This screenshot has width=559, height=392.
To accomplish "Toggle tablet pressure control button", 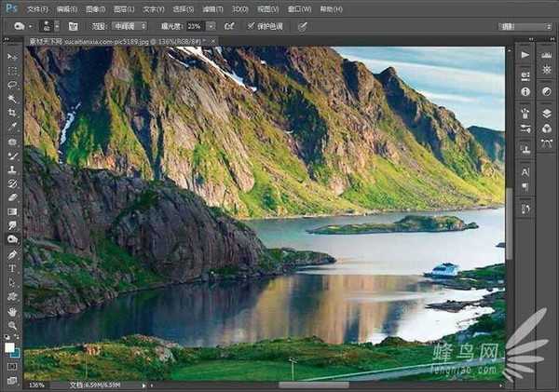I will point(302,26).
